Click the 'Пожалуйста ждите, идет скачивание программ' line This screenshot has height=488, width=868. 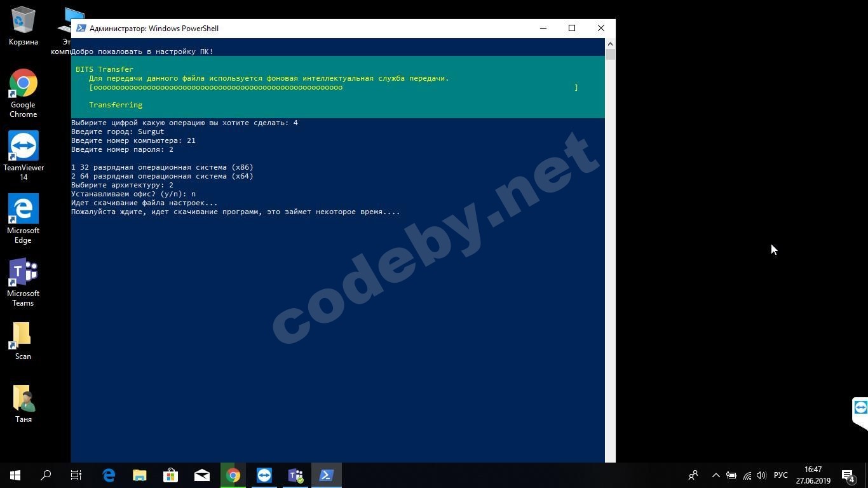236,212
